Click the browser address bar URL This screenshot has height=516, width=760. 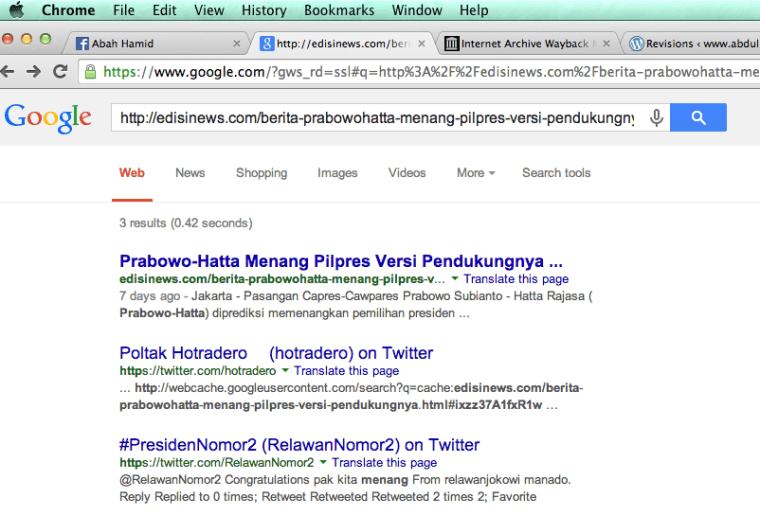430,72
